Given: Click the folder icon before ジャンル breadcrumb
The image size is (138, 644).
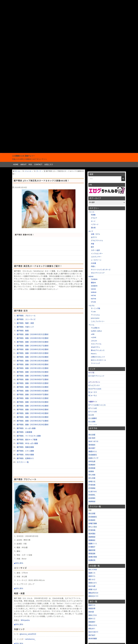Looking at the screenshot, I should pyautogui.click(x=24, y=171).
